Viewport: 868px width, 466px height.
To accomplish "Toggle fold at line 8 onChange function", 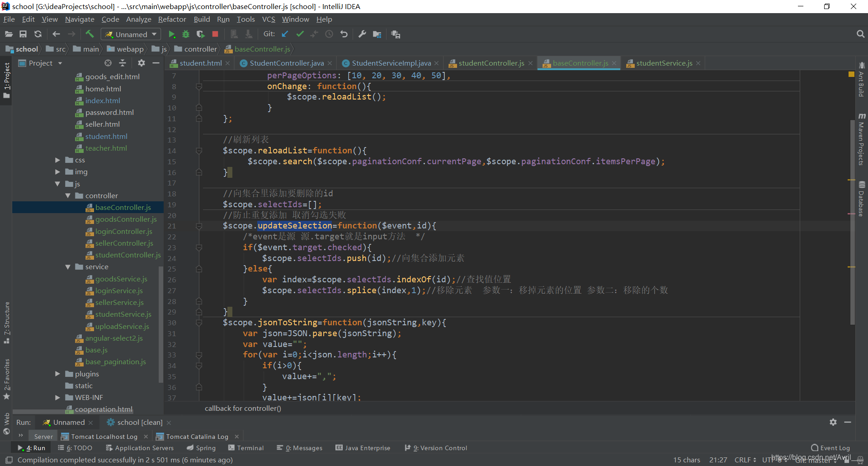I will pos(198,86).
